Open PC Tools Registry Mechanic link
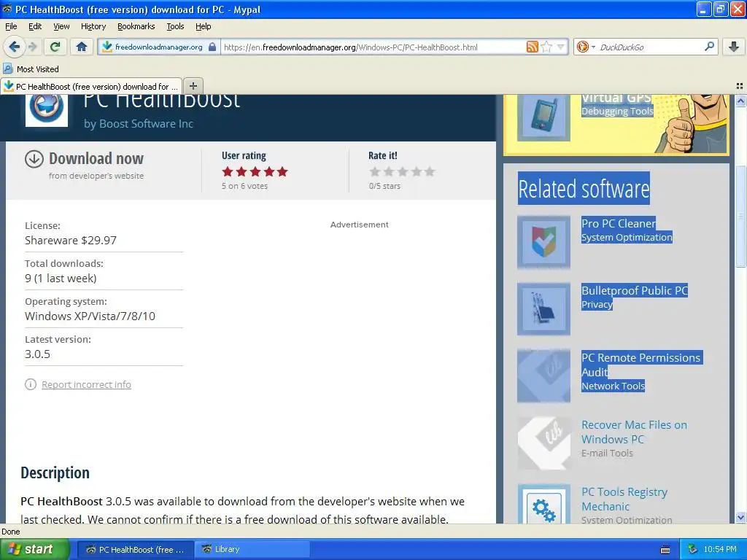This screenshot has height=560, width=747. (624, 499)
